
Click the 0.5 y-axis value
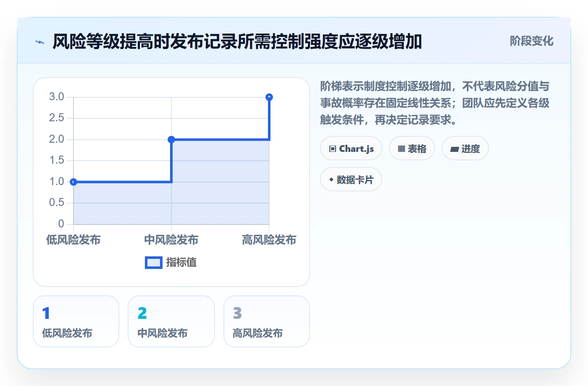coord(57,203)
